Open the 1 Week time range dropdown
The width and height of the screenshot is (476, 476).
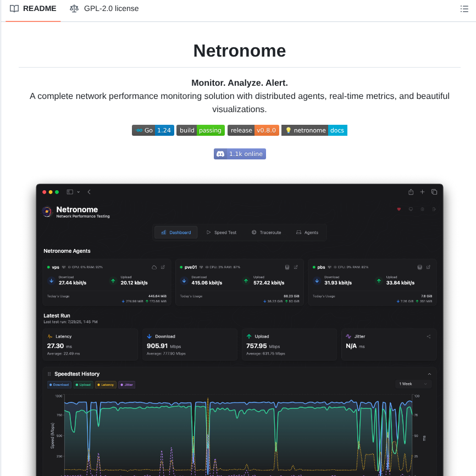[x=413, y=384]
